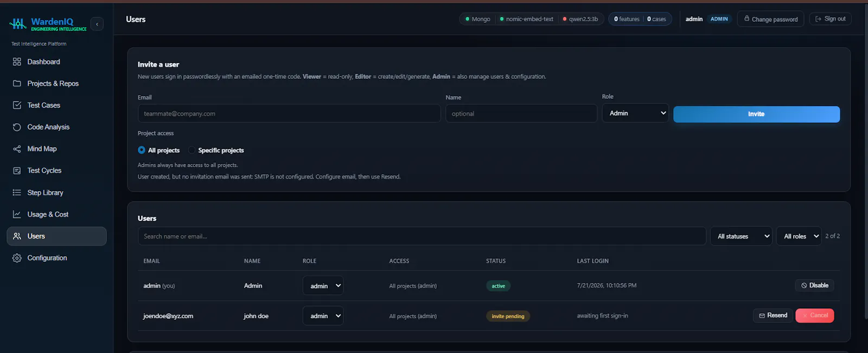Click the joendoe@xyz.com email cell

click(x=168, y=316)
